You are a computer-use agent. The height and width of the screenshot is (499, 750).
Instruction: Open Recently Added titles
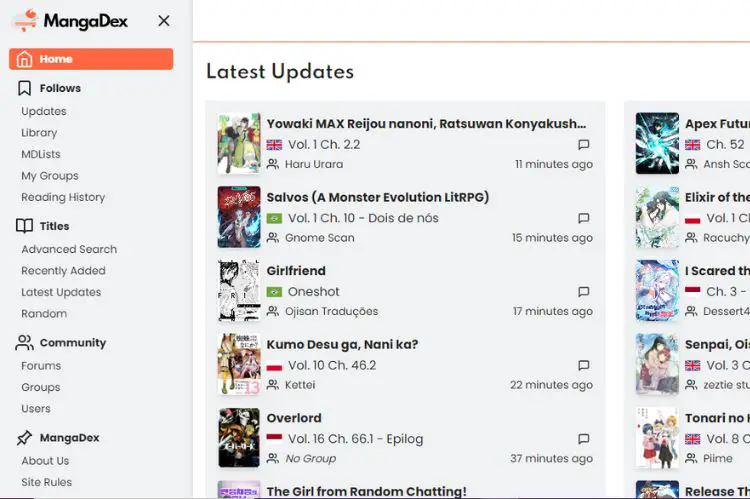pos(63,271)
